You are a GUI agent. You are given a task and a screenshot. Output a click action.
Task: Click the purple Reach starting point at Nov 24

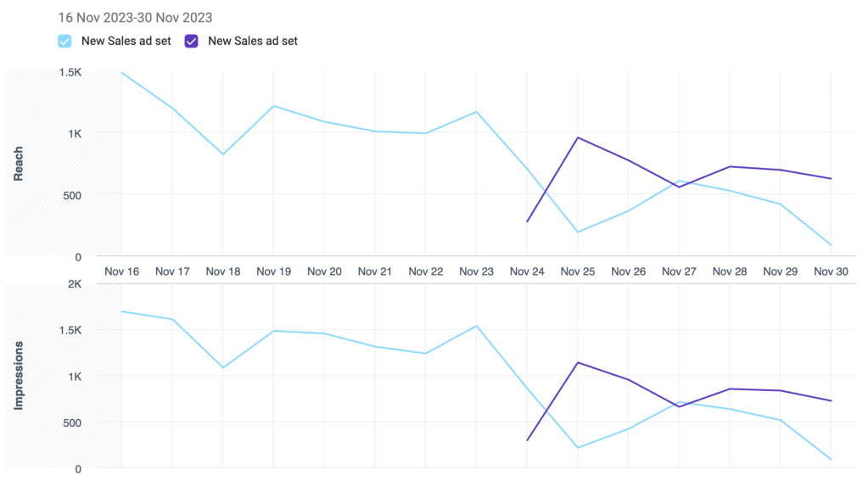[x=527, y=222]
